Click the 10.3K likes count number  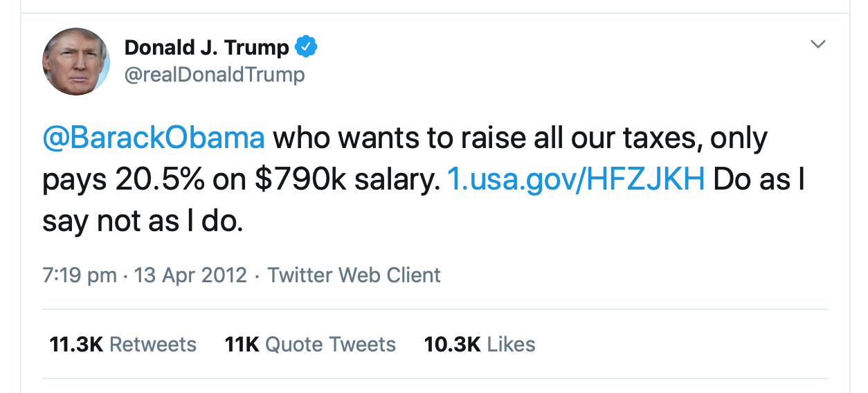(452, 345)
